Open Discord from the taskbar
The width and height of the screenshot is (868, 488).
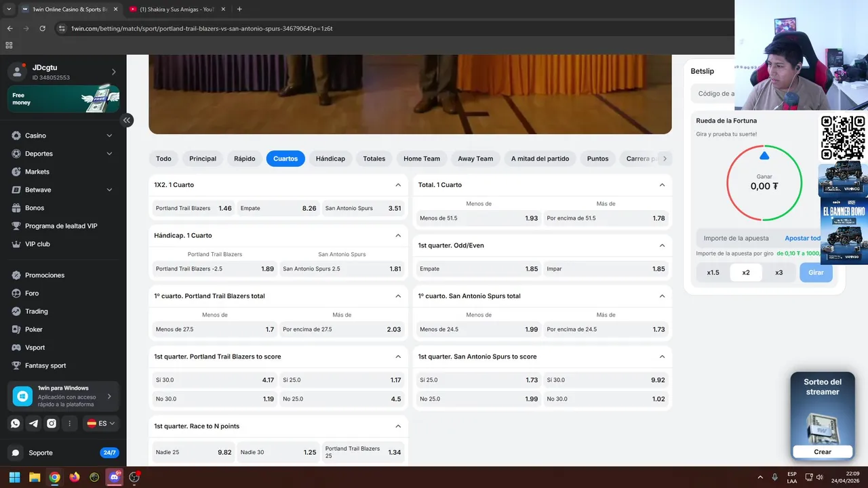114,477
